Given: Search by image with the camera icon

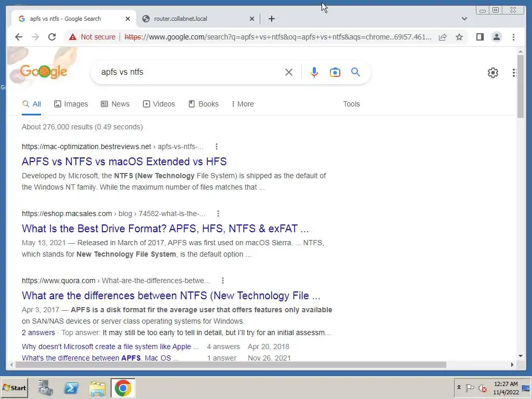Looking at the screenshot, I should pyautogui.click(x=335, y=72).
